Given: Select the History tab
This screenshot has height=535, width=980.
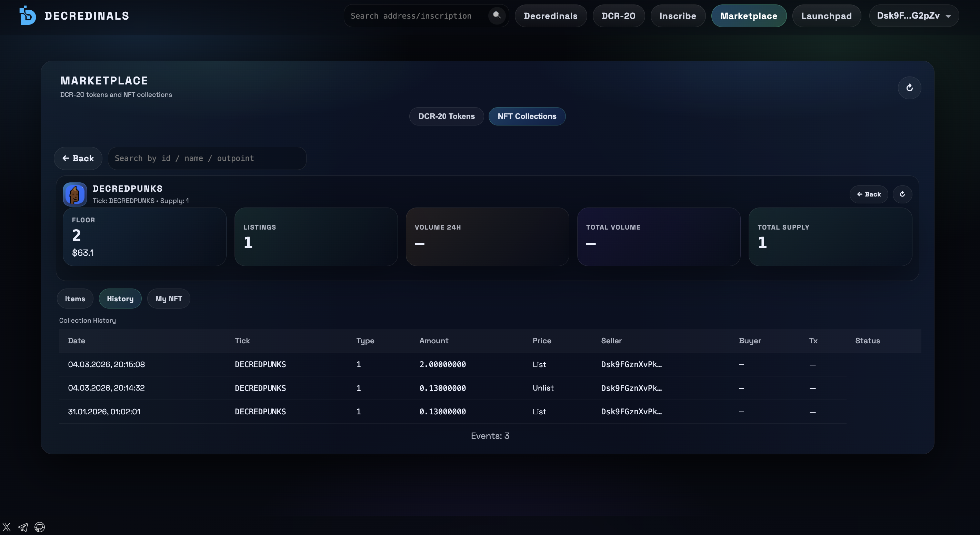Looking at the screenshot, I should [120, 298].
